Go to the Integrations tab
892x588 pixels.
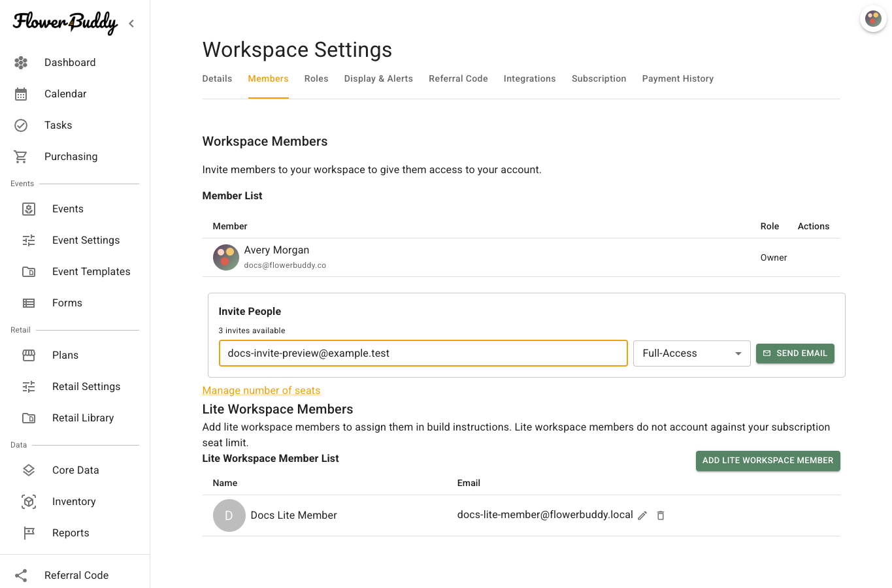tap(529, 78)
